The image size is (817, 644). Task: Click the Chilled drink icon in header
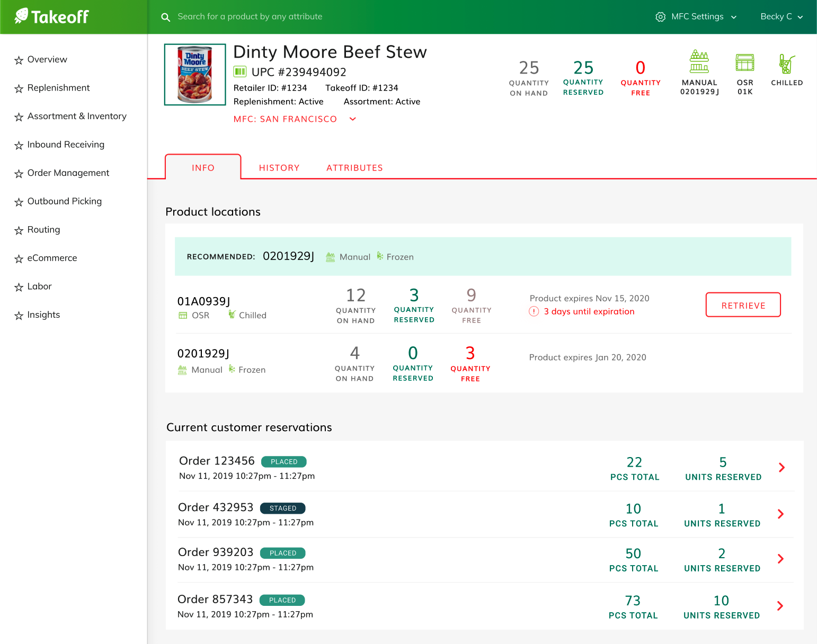(x=787, y=64)
